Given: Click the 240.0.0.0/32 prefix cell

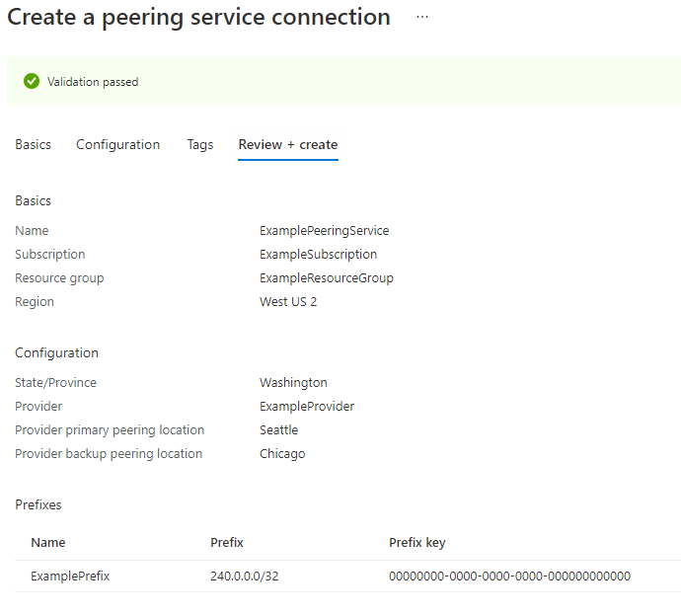Looking at the screenshot, I should click(245, 577).
